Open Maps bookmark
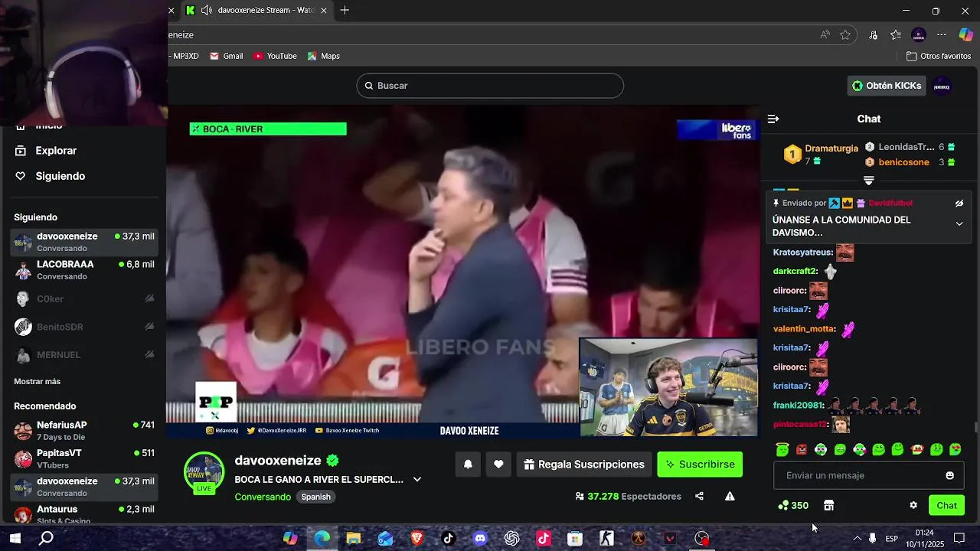This screenshot has height=551, width=980. click(x=323, y=56)
